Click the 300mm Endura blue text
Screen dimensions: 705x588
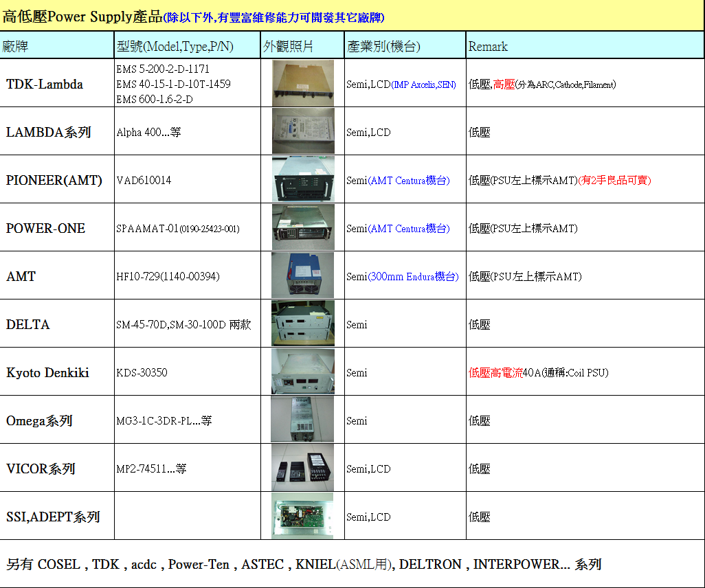tap(413, 277)
